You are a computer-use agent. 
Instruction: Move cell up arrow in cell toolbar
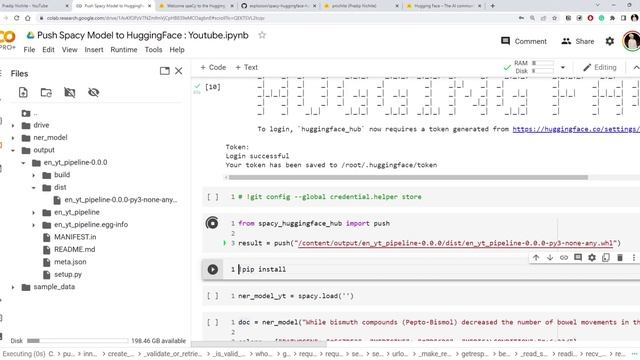pyautogui.click(x=536, y=258)
